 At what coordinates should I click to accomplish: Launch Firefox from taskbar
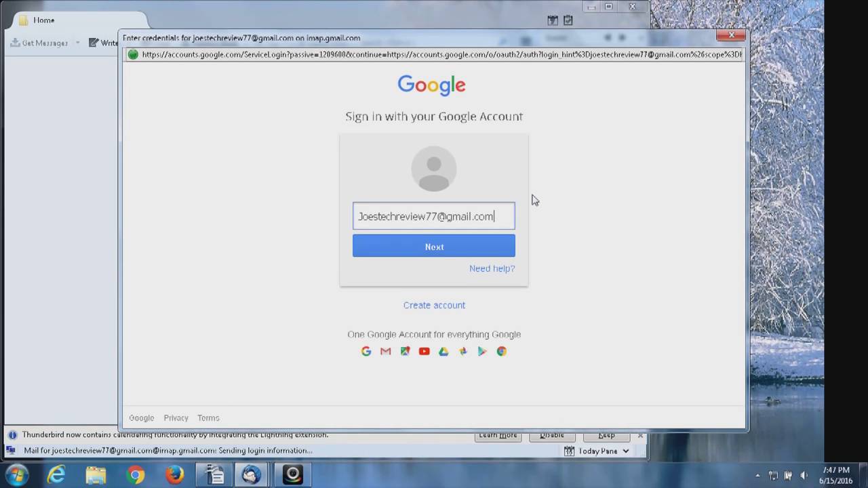tap(175, 475)
